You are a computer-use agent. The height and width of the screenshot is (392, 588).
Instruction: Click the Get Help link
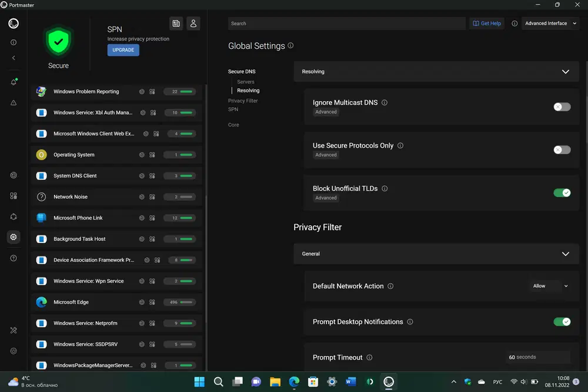[487, 24]
